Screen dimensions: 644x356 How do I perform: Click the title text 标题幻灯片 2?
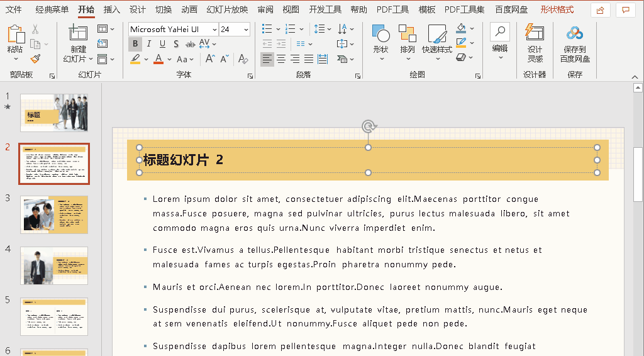click(183, 160)
